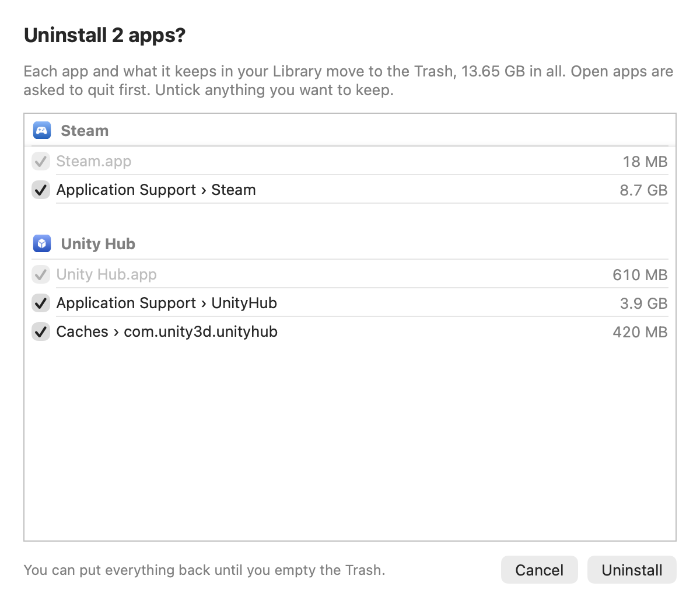
Task: Click the Unity Hub app icon
Action: [42, 243]
